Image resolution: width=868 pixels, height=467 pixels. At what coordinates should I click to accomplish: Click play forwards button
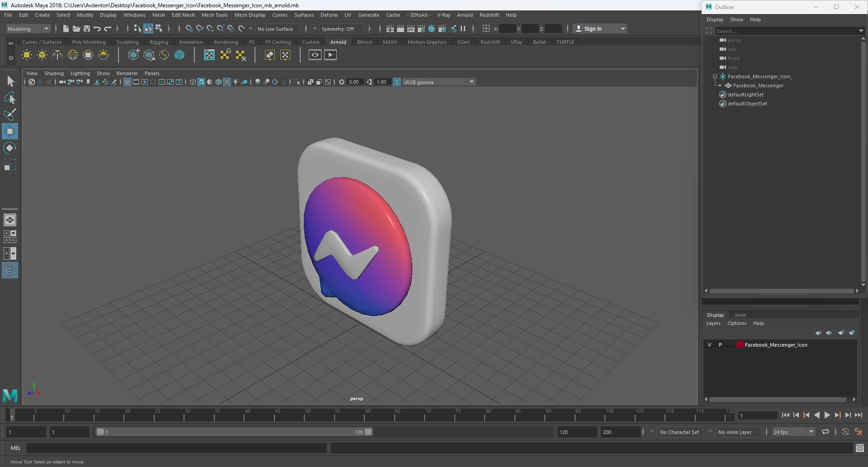coord(827,415)
